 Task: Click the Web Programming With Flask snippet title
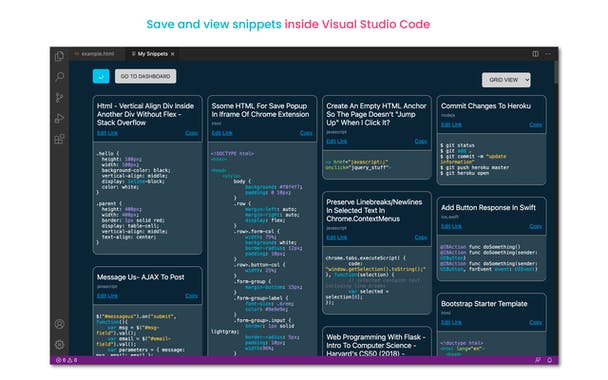coord(376,345)
